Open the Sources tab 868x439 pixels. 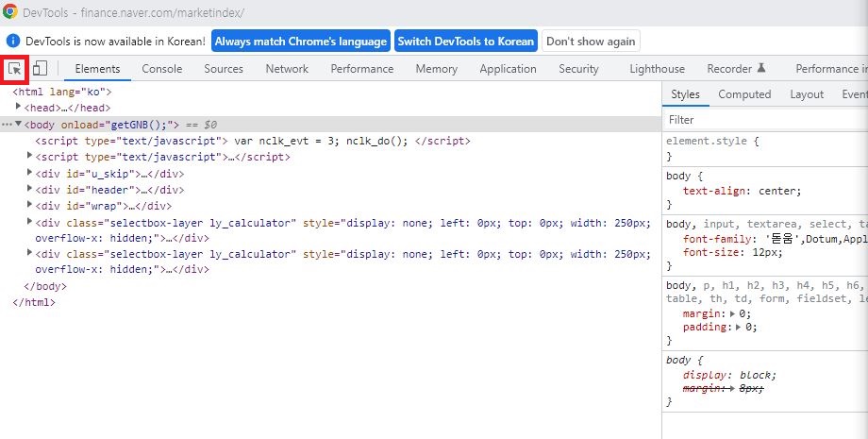click(224, 69)
